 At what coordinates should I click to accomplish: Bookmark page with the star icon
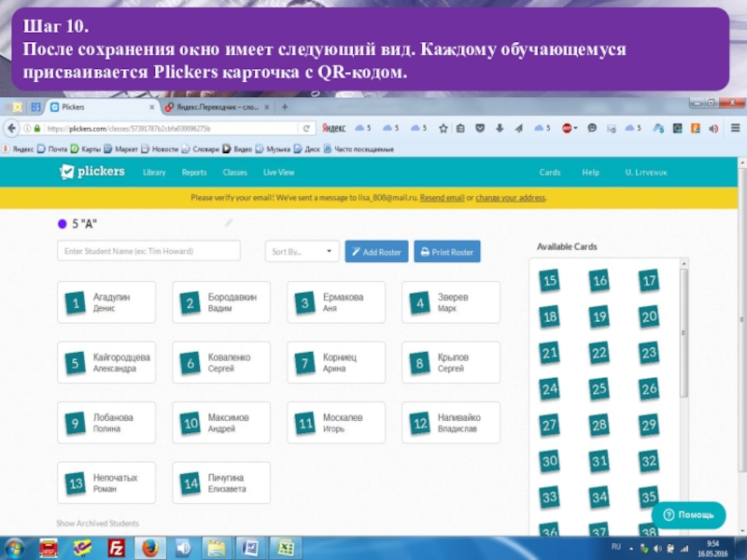tap(443, 128)
